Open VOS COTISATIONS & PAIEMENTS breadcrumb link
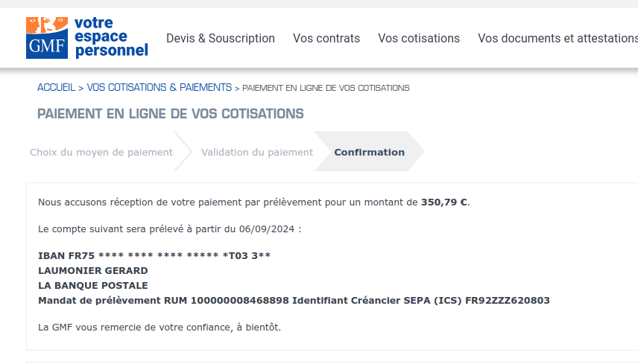Screen dimensions: 638x364 [x=159, y=88]
